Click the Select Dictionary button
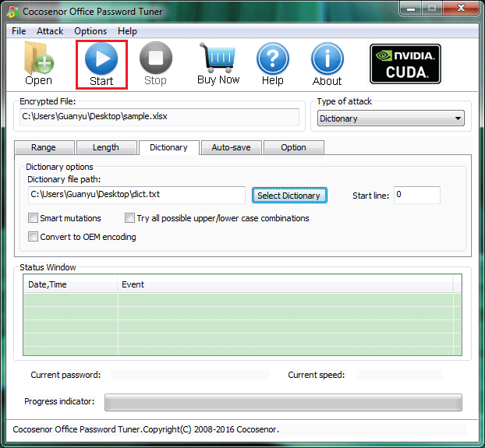This screenshot has height=448, width=485. (289, 196)
